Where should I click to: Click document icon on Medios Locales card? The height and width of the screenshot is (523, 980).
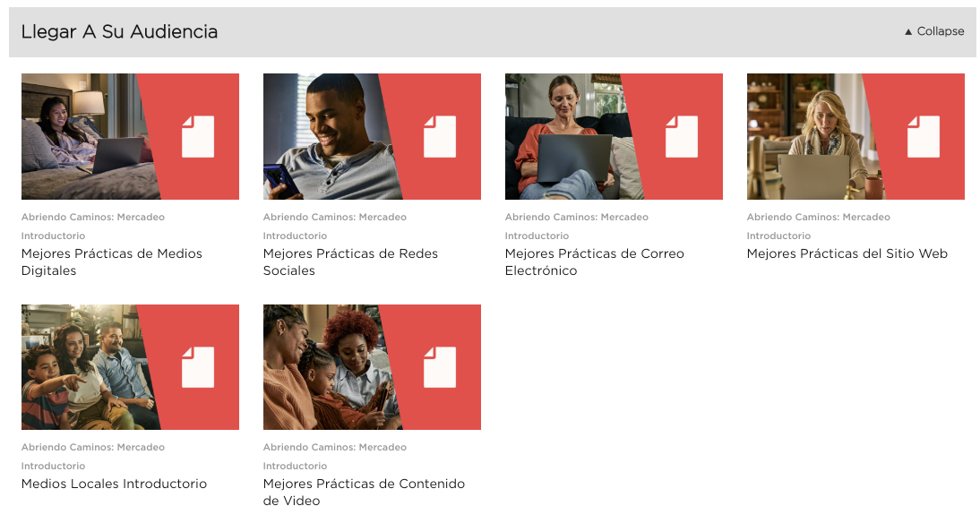(x=198, y=367)
